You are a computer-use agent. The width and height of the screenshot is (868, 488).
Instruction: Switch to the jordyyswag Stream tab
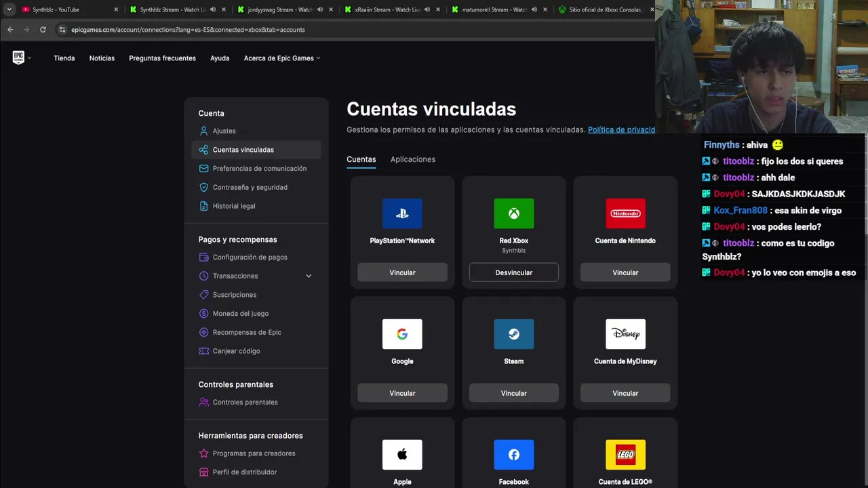pyautogui.click(x=283, y=9)
